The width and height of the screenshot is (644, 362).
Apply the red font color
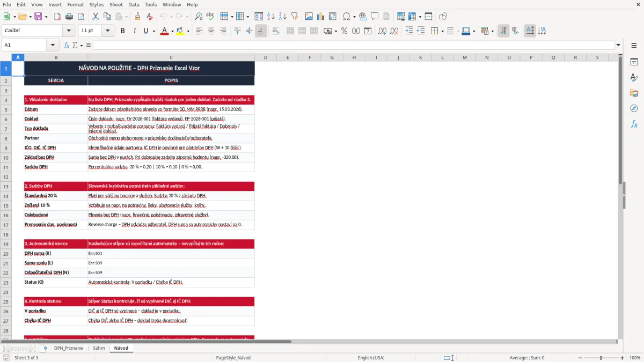click(x=164, y=31)
